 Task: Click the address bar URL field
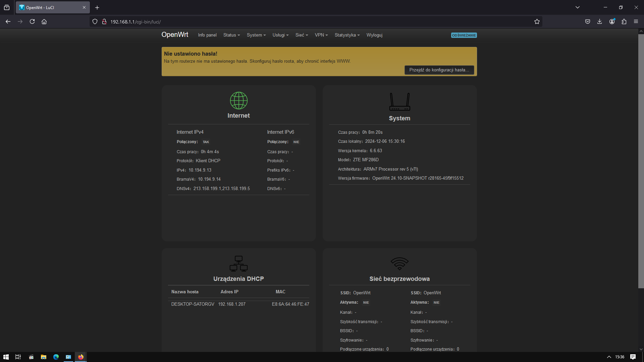(x=315, y=21)
